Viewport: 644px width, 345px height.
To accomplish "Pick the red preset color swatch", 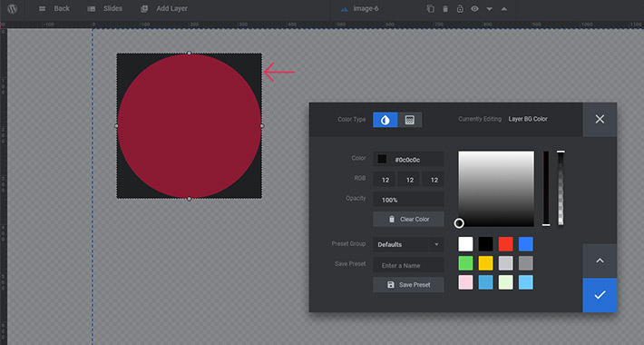I will pos(505,244).
